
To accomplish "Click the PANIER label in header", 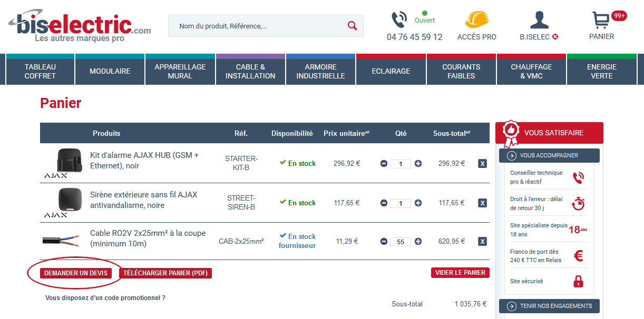I will tap(602, 36).
